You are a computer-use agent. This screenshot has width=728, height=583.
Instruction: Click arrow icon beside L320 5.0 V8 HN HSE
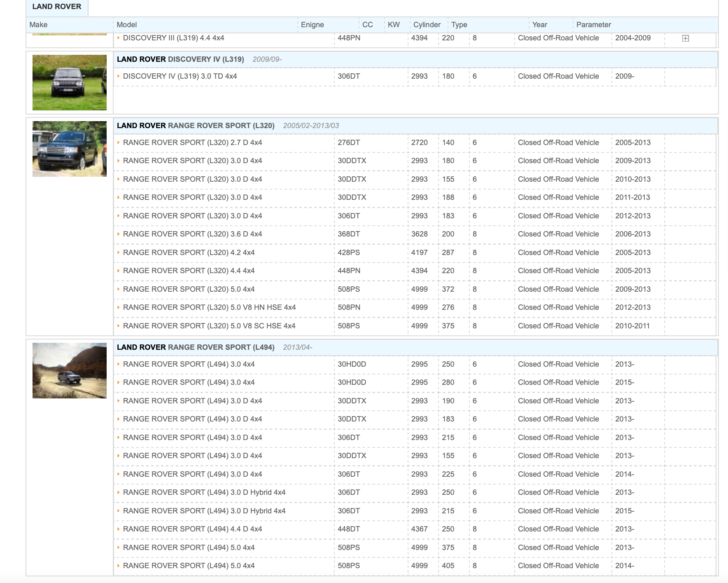(119, 307)
